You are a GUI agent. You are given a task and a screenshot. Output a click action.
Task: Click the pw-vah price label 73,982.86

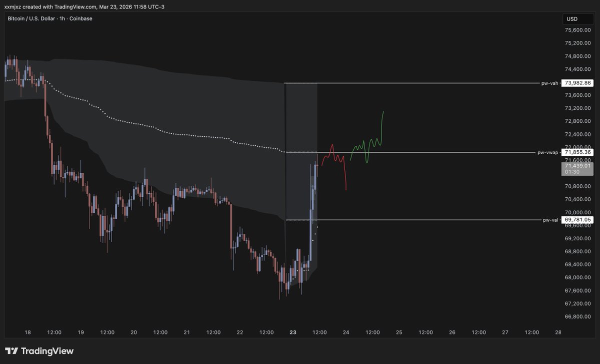pyautogui.click(x=577, y=83)
